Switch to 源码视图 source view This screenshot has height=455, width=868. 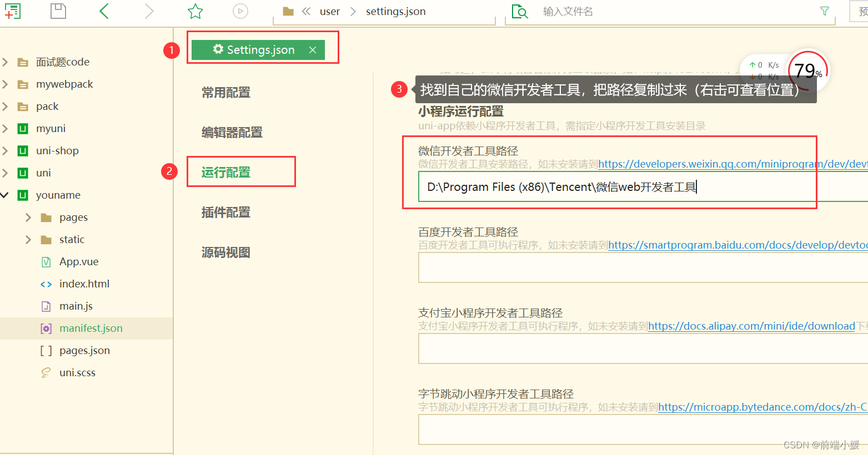click(226, 252)
